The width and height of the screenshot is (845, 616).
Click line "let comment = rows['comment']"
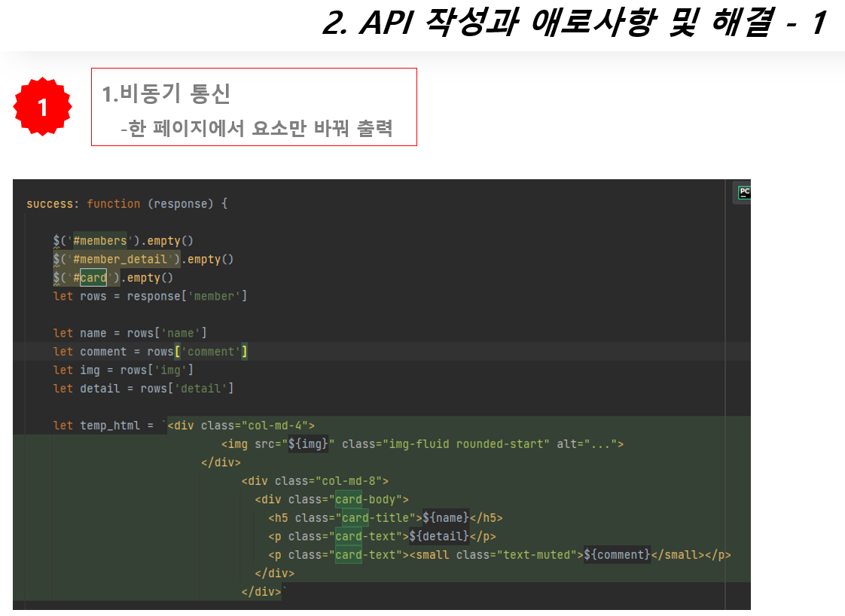click(x=151, y=352)
